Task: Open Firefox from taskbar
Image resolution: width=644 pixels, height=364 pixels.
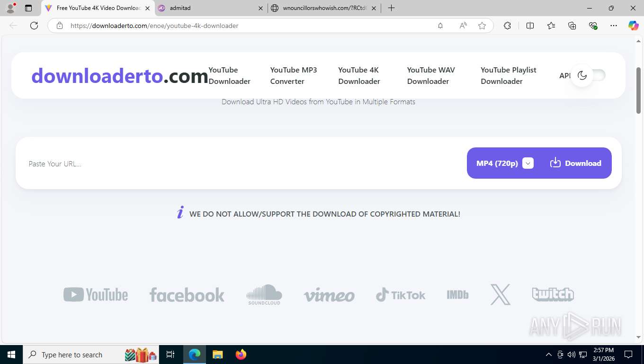Action: point(241,355)
